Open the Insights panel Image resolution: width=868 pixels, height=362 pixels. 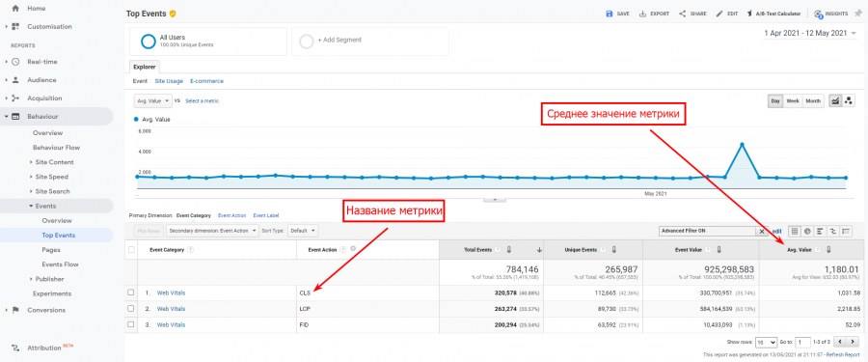(x=831, y=14)
